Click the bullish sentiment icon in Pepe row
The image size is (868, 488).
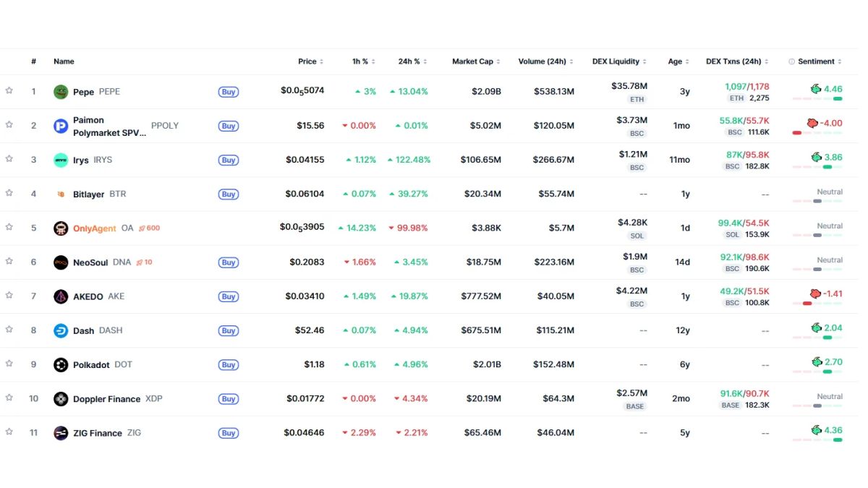(816, 89)
